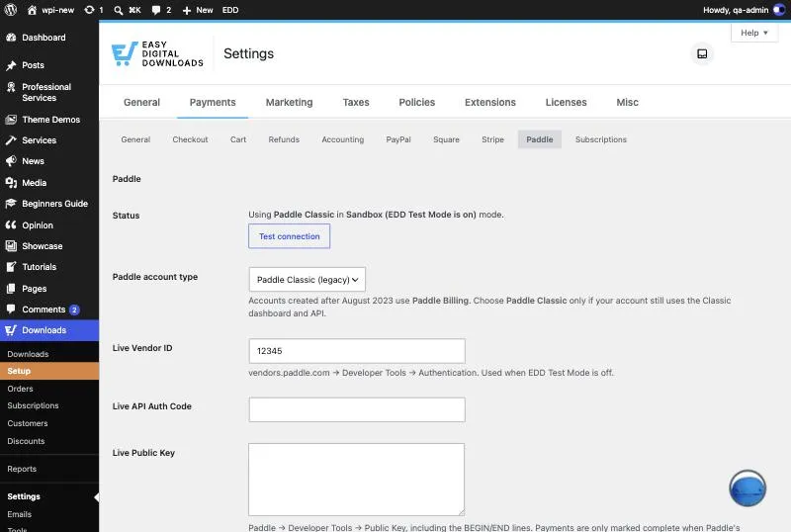
Task: Open the blue chat assistant bubble
Action: [x=747, y=488]
